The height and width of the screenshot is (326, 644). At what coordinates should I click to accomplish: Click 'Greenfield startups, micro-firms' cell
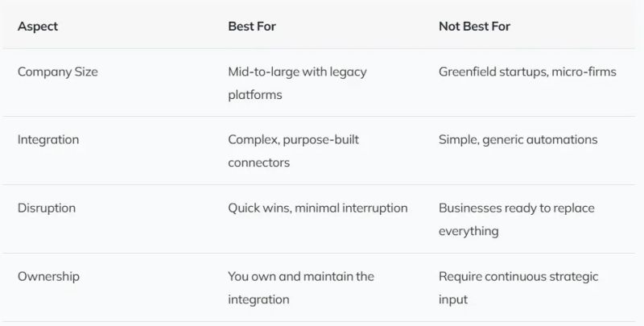[x=527, y=72]
